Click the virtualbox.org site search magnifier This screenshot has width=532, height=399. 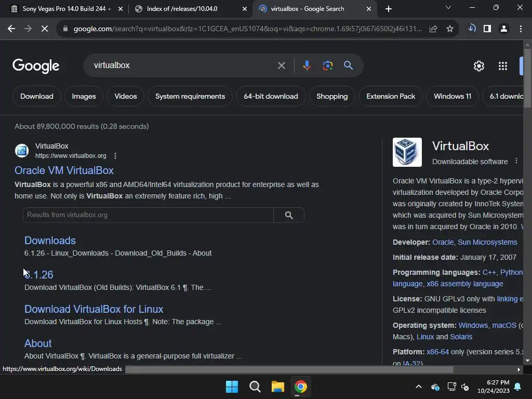coord(289,215)
